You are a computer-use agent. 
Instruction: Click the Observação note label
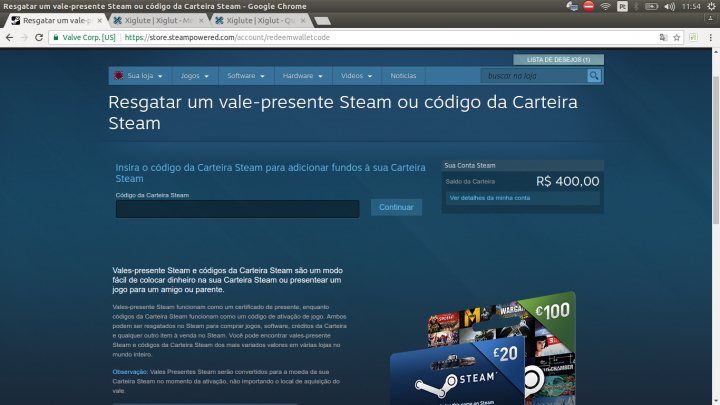pos(130,372)
